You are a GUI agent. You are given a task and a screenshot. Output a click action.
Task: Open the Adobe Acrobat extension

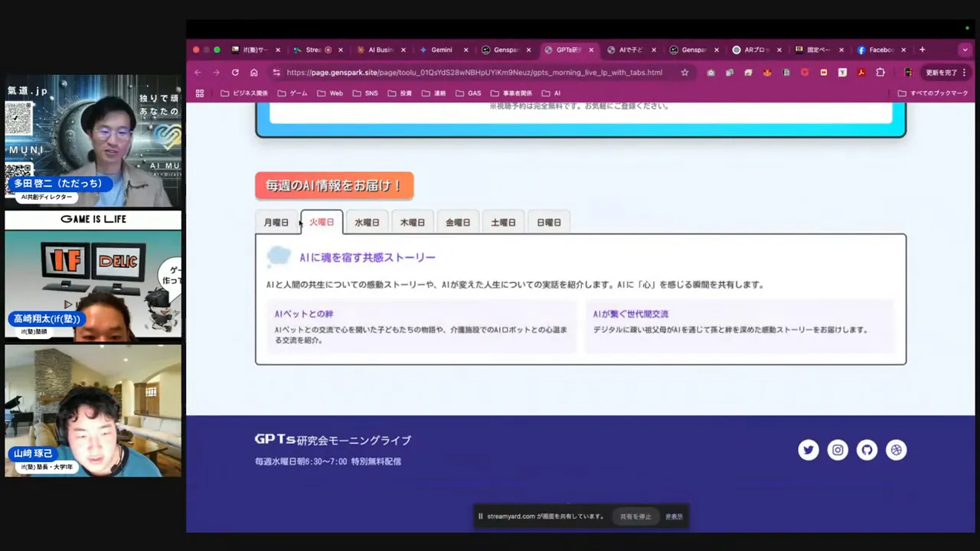pos(861,72)
